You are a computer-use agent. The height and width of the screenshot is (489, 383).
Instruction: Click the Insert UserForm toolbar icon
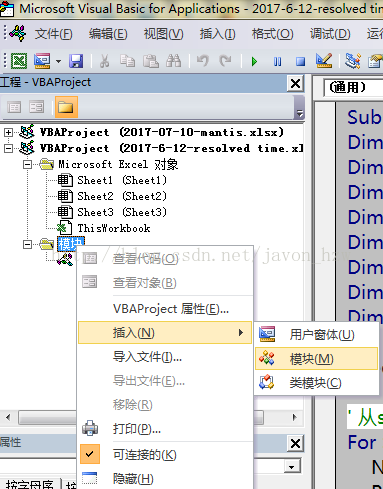click(x=42, y=61)
